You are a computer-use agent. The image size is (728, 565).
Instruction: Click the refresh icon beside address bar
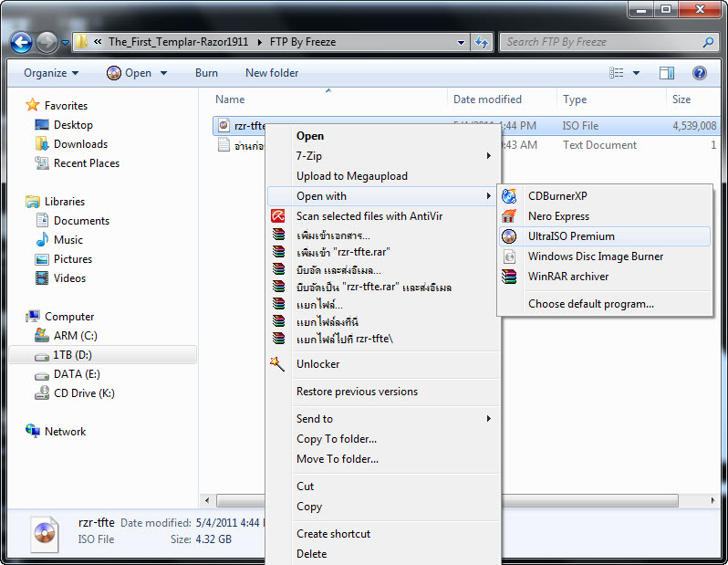click(x=482, y=42)
